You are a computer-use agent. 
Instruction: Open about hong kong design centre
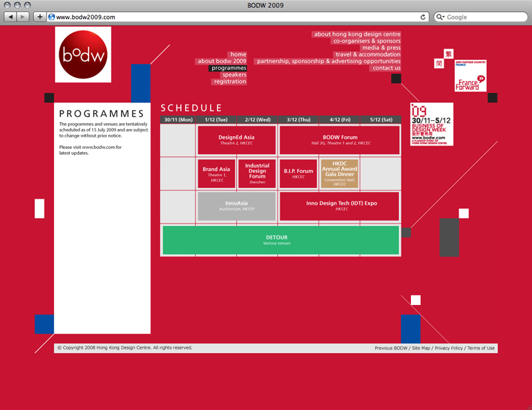click(357, 34)
